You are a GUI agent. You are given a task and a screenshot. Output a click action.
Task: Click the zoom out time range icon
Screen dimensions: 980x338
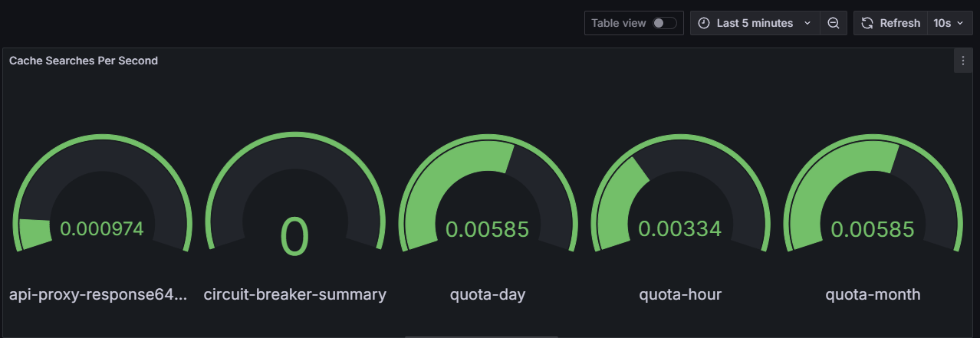tap(834, 23)
